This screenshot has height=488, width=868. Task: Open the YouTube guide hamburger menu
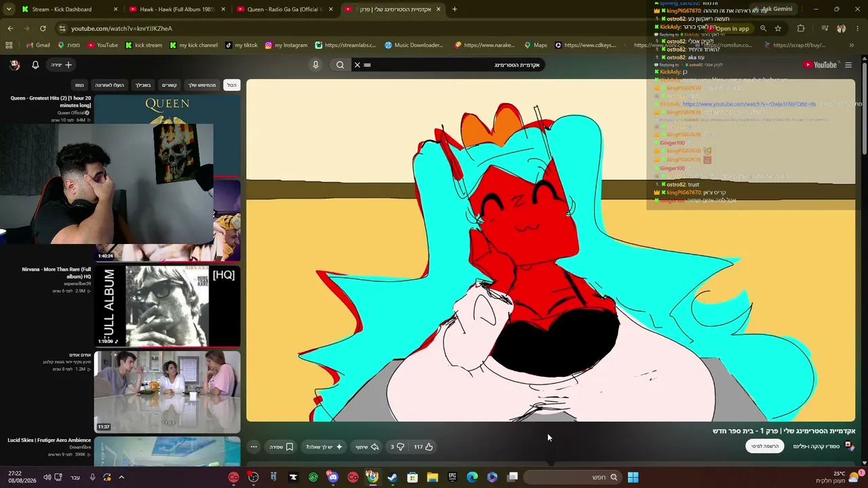coord(848,65)
